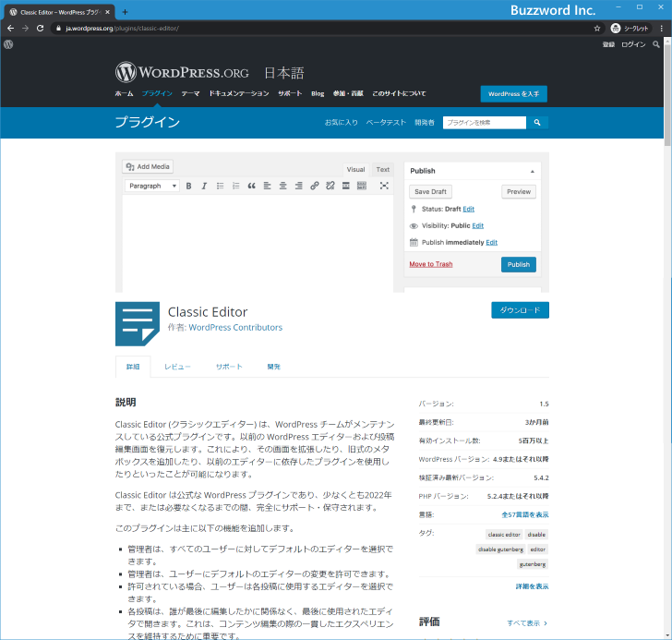Open the レビュー tab
The width and height of the screenshot is (672, 640).
point(177,367)
